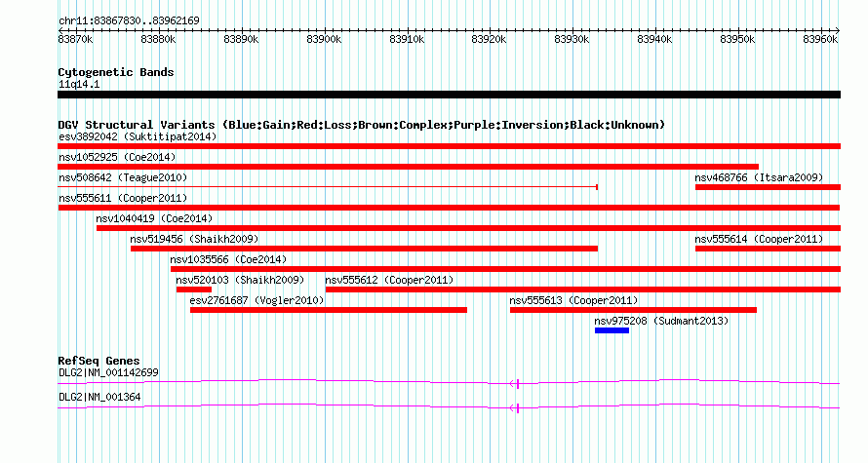
Task: Open nsv1035566 (Coe2014) label
Action: point(228,259)
